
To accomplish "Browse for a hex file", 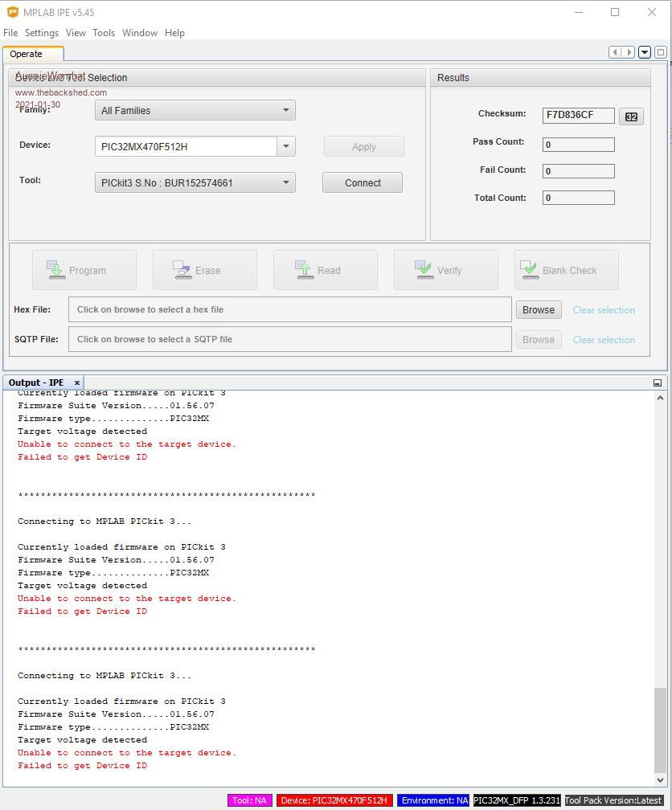I will (538, 309).
